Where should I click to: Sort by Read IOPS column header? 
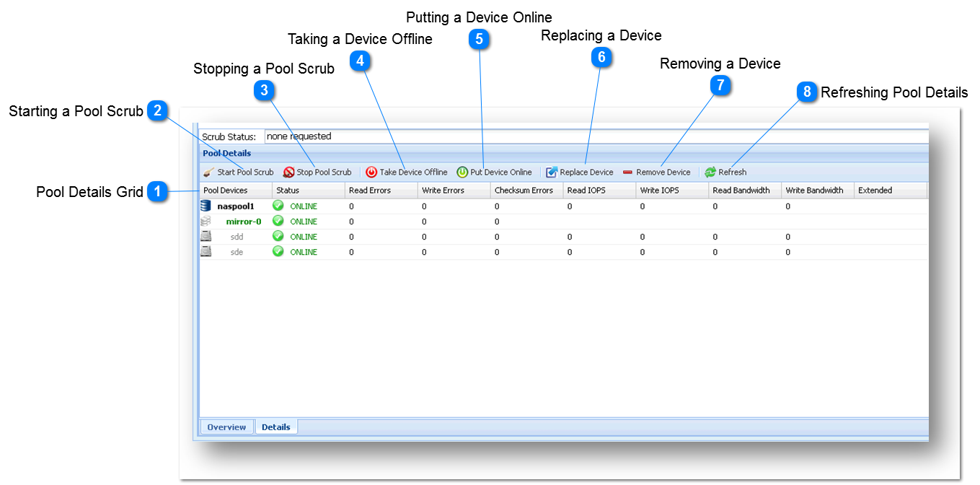[x=600, y=191]
